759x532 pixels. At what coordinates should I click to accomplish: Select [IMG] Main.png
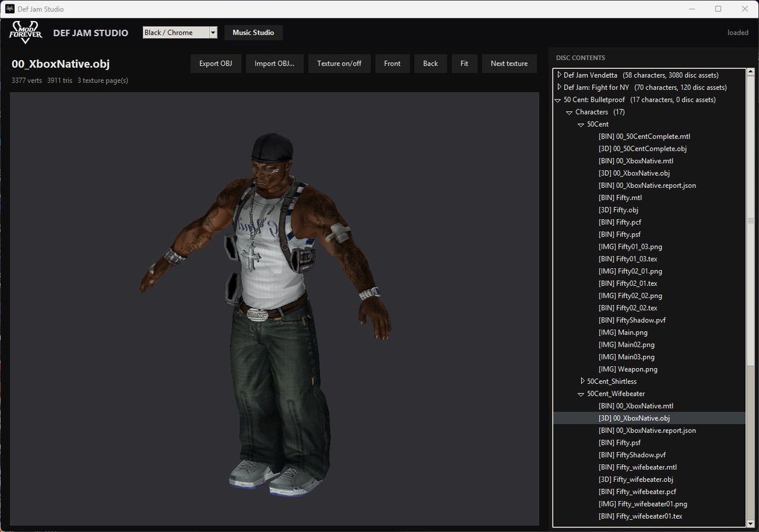point(623,332)
